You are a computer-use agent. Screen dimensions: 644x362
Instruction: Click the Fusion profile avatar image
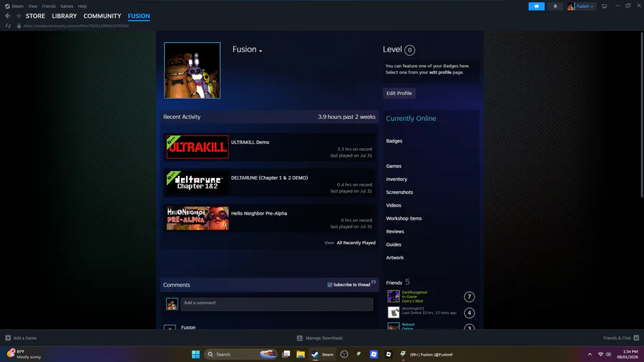[192, 70]
